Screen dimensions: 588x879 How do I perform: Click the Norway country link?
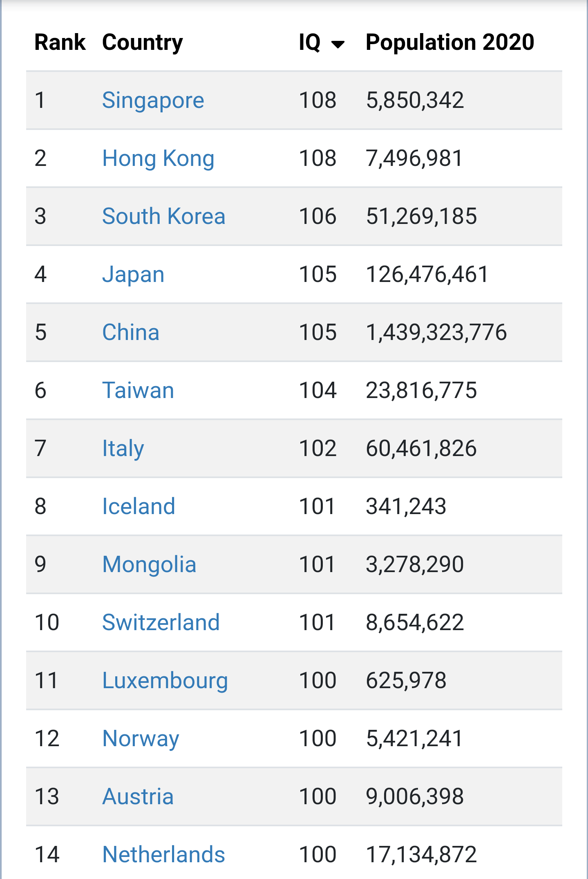click(x=141, y=739)
